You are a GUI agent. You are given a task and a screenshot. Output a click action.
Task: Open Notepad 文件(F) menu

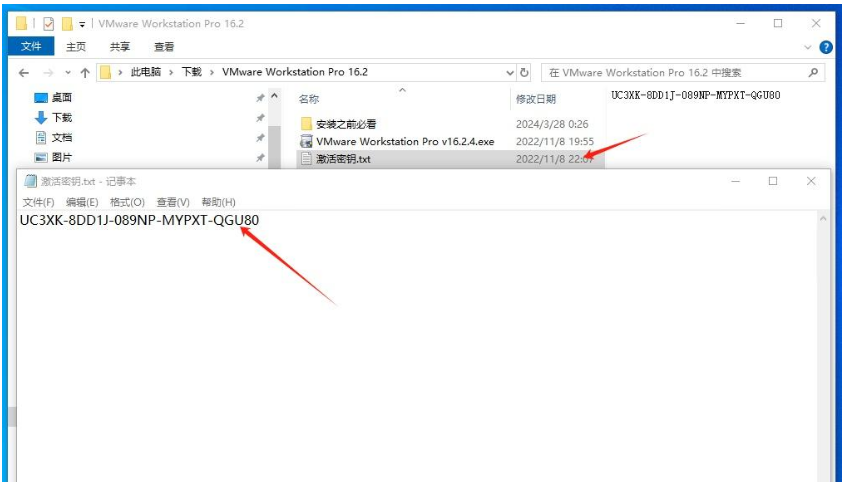tap(38, 202)
